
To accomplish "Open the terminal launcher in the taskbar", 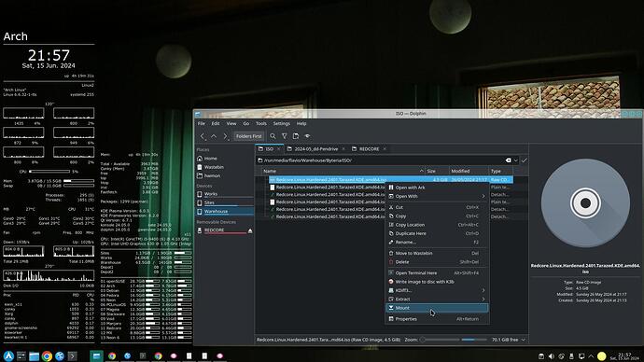I will coord(72,356).
